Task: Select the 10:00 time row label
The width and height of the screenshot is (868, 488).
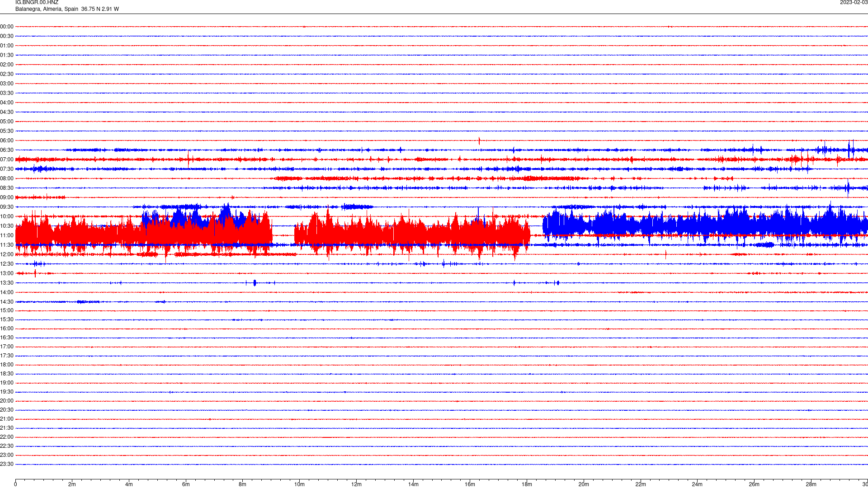Action: pos(7,216)
